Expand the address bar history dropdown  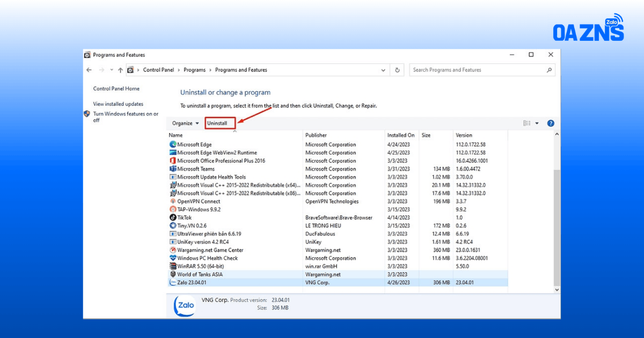click(383, 70)
